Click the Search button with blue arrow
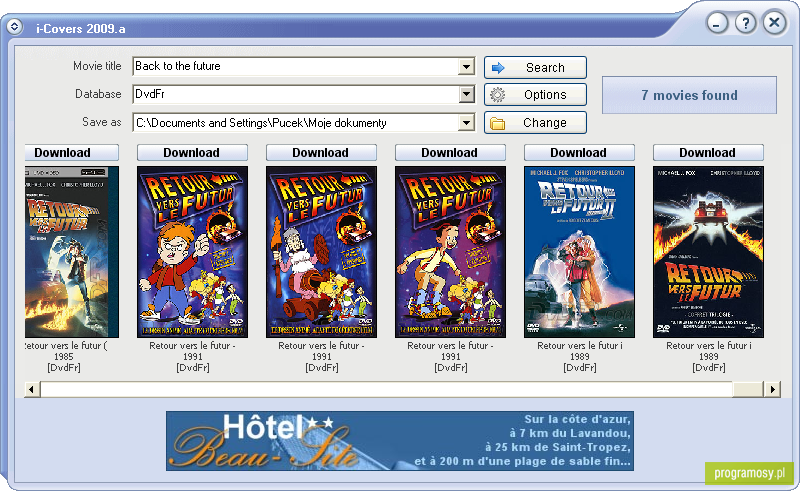 pos(535,67)
